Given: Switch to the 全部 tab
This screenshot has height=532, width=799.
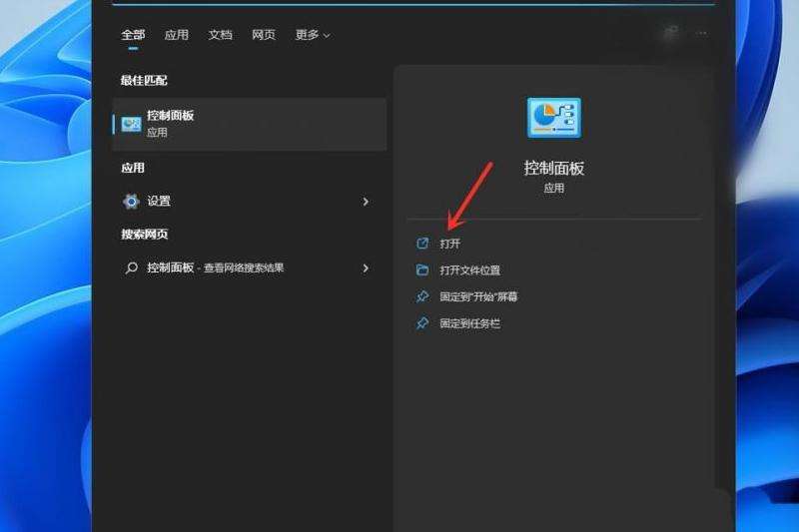Looking at the screenshot, I should click(133, 35).
